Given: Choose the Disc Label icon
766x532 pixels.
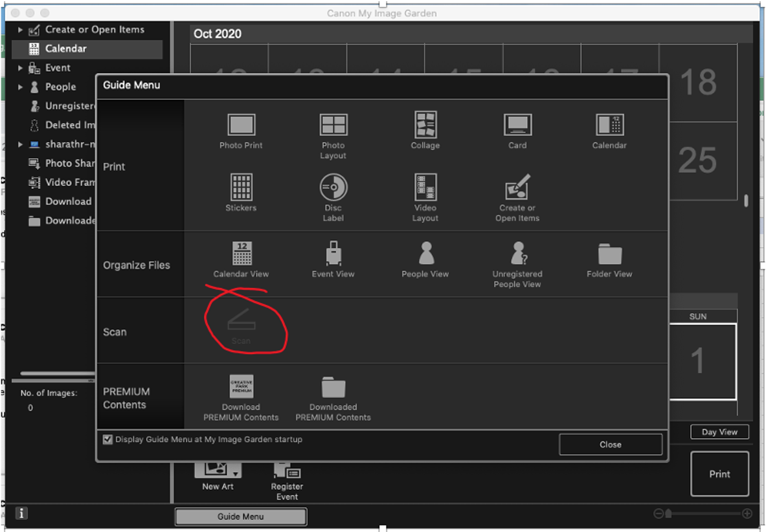Looking at the screenshot, I should click(333, 188).
